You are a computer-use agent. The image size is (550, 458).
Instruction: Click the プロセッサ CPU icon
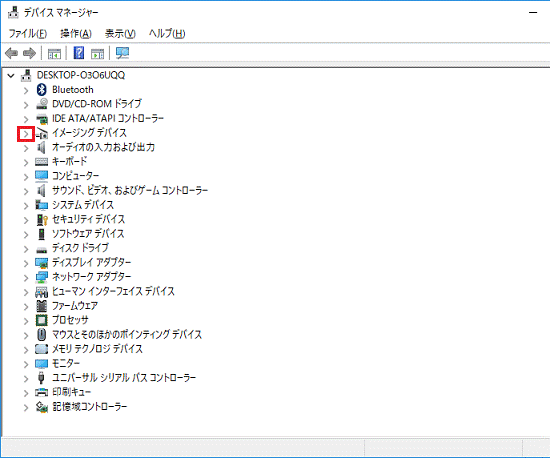42,320
